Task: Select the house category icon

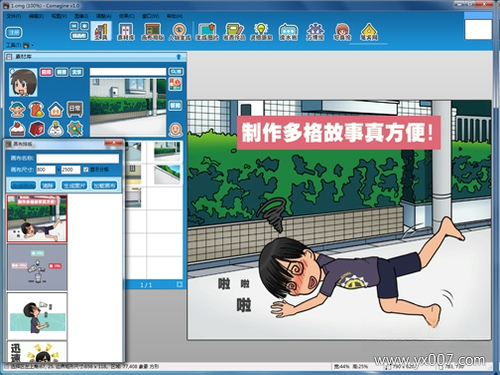Action: (x=56, y=109)
